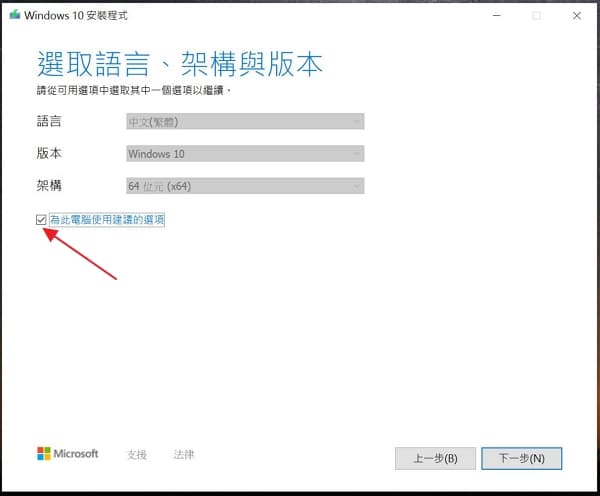Minimize the Windows 10 安裝程式 window
The image size is (600, 496).
tap(497, 16)
